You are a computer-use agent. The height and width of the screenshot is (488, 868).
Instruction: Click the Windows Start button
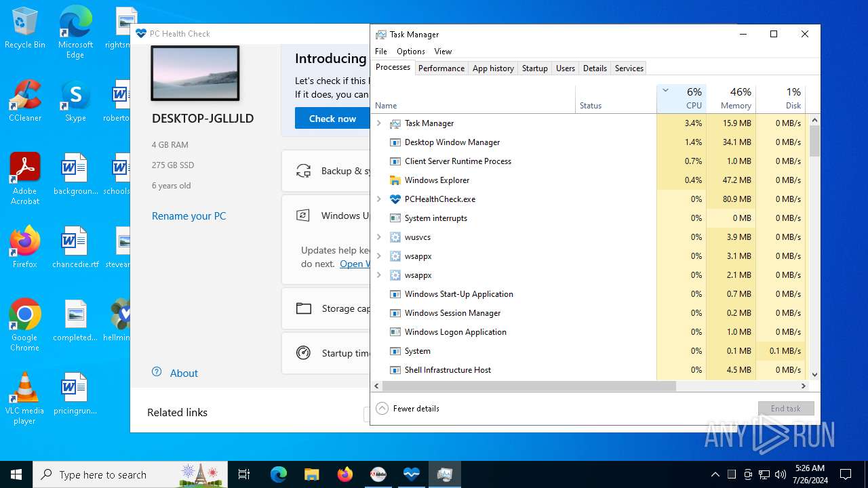coord(16,474)
